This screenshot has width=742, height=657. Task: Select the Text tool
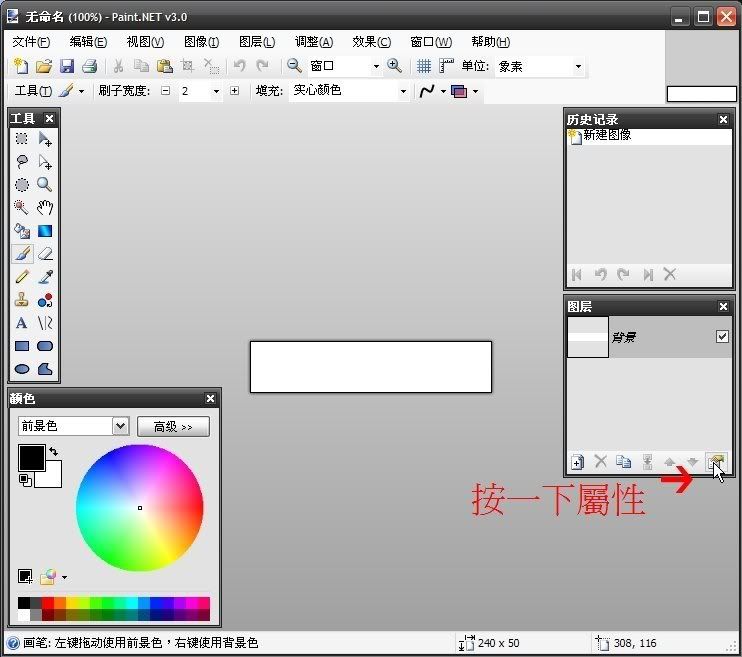(22, 323)
